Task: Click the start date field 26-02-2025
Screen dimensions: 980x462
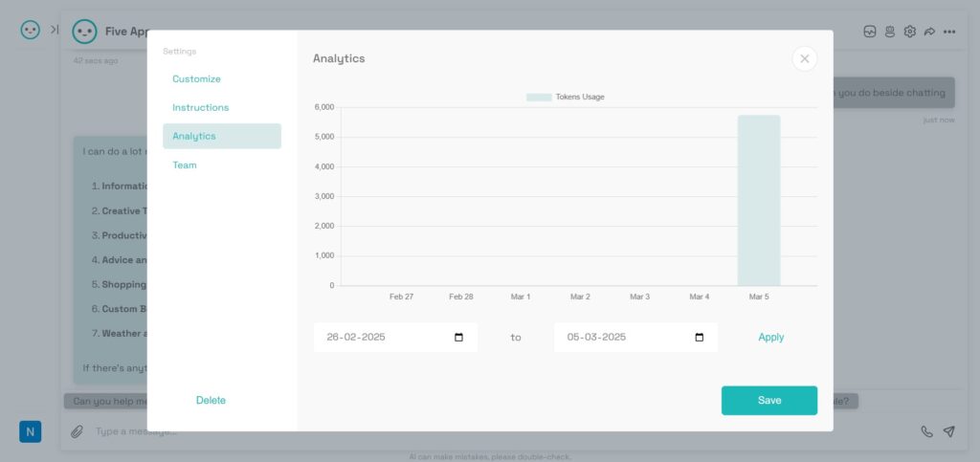Action: pyautogui.click(x=395, y=337)
